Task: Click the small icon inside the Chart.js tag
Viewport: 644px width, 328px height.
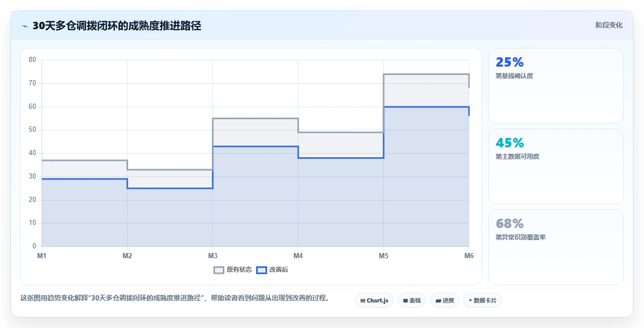Action: pyautogui.click(x=362, y=301)
